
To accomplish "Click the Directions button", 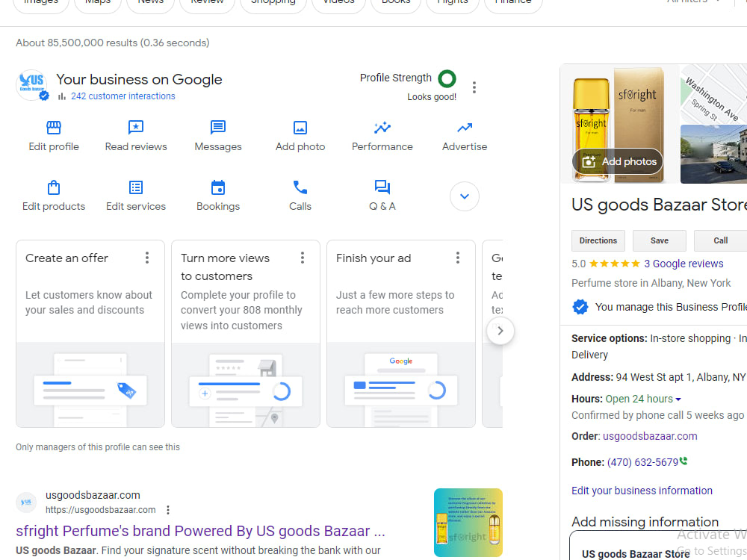I will [598, 240].
